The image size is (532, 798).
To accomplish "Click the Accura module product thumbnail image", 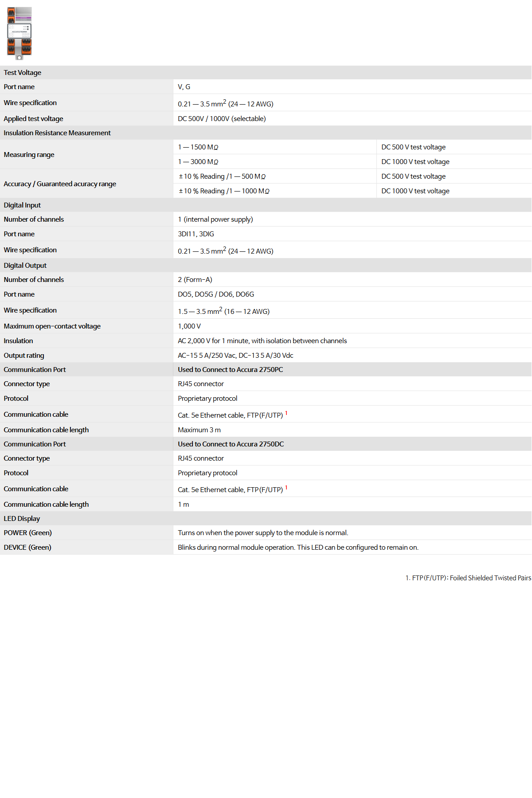I will (x=20, y=33).
